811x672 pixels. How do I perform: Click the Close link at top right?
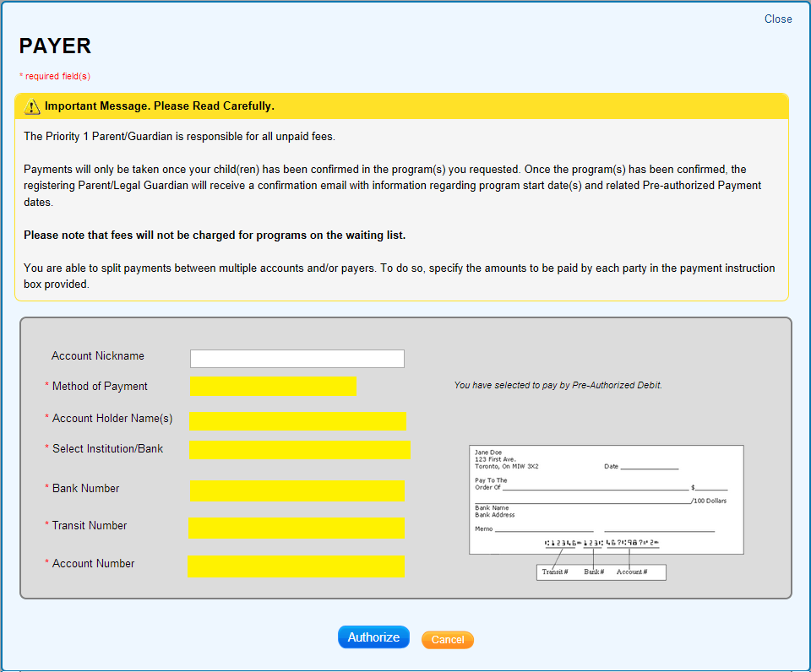click(x=778, y=19)
